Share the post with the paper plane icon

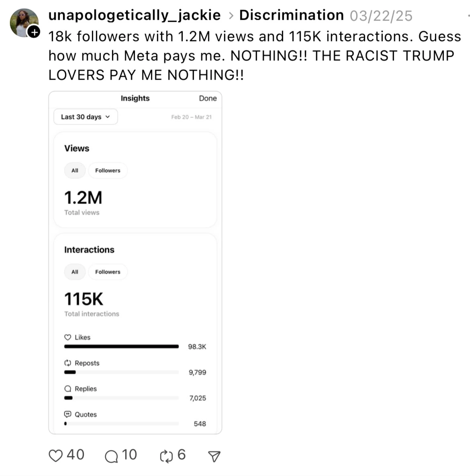click(x=214, y=456)
